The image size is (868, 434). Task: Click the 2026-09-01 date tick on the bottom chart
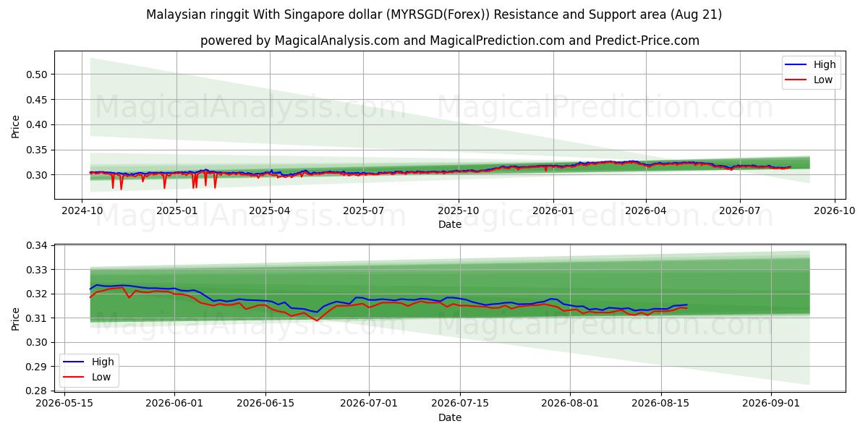click(771, 404)
